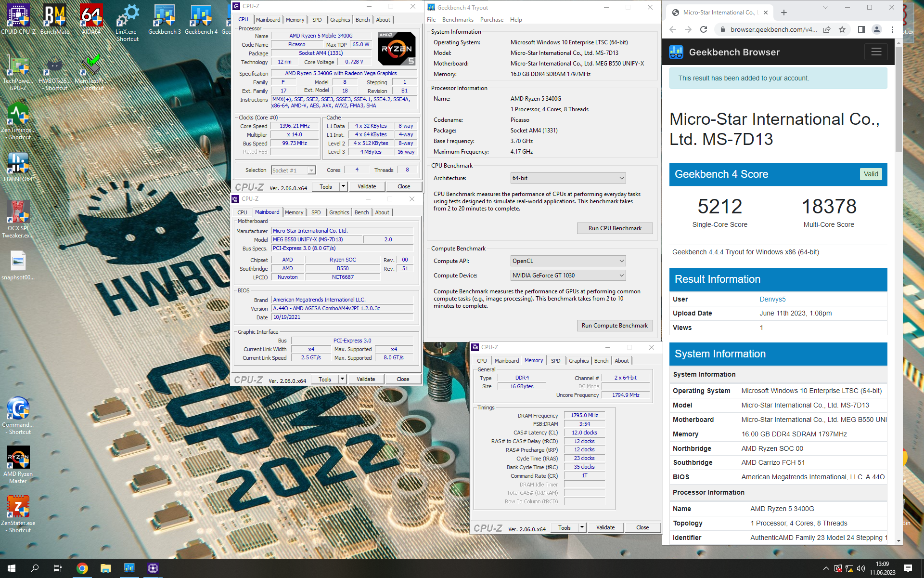The image size is (924, 578).
Task: Open the taskbar search icon
Action: [35, 568]
